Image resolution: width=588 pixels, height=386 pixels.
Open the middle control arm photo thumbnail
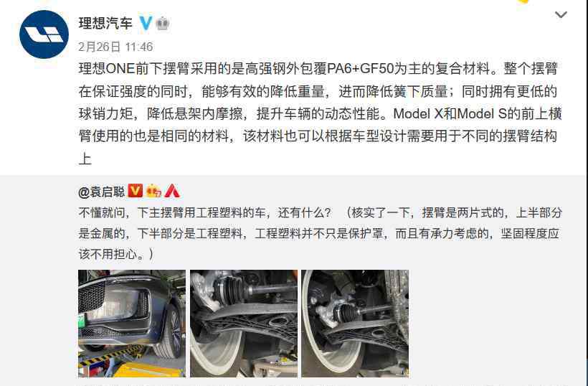click(244, 324)
